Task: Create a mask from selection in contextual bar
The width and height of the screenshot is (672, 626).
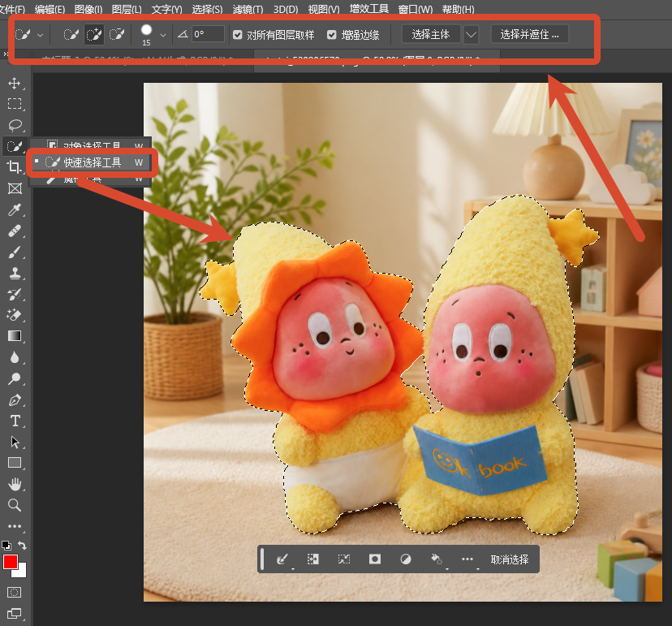Action: 375,559
